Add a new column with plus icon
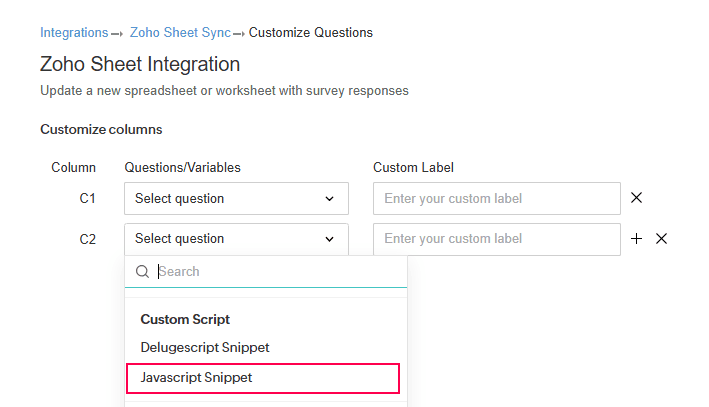This screenshot has height=407, width=709. click(637, 239)
